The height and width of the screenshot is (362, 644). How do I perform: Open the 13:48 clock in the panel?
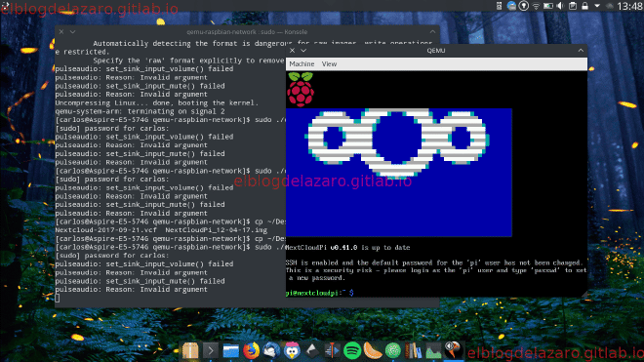click(629, 6)
